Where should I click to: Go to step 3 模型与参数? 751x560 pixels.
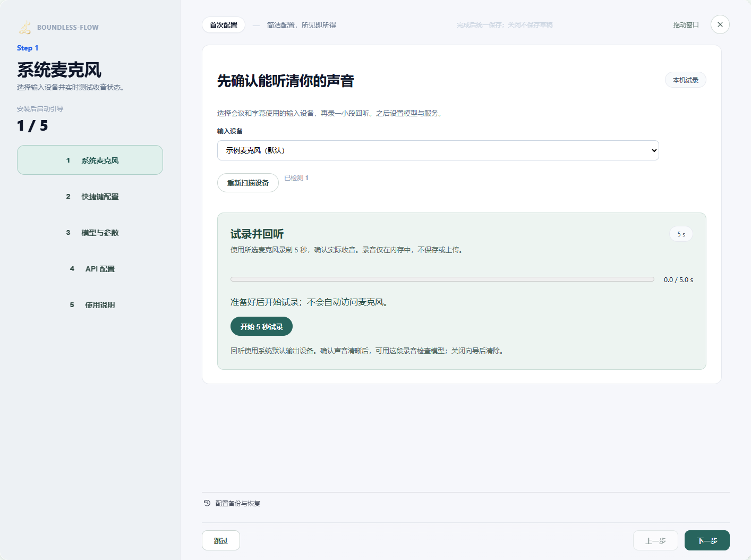point(90,232)
